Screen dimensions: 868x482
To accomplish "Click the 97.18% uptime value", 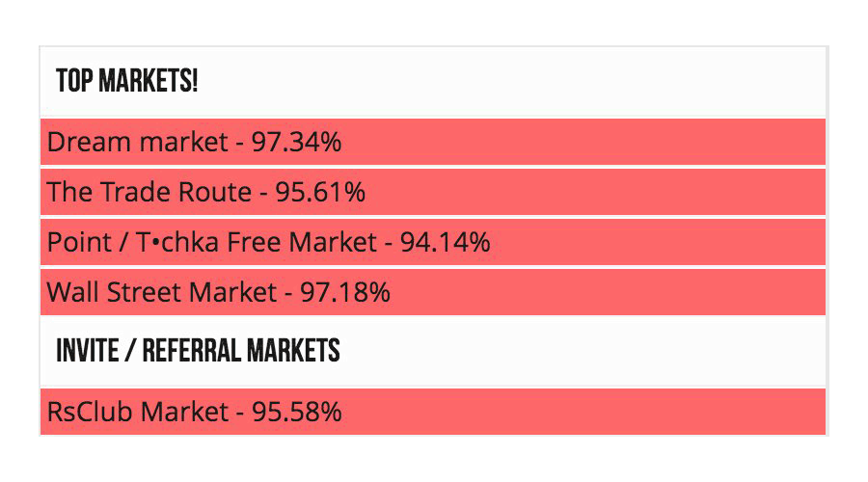I will coord(345,292).
